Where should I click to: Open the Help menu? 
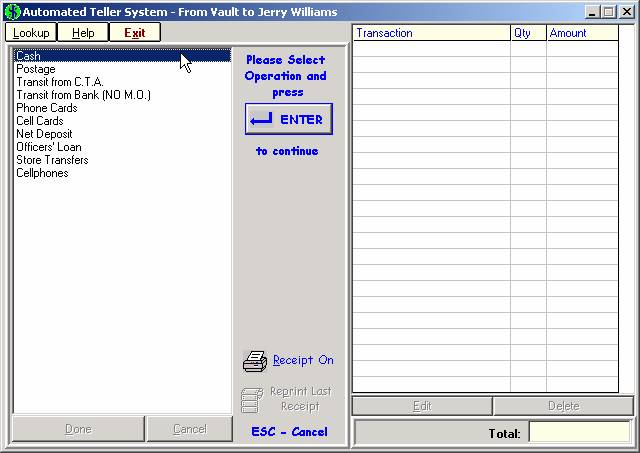coord(83,33)
